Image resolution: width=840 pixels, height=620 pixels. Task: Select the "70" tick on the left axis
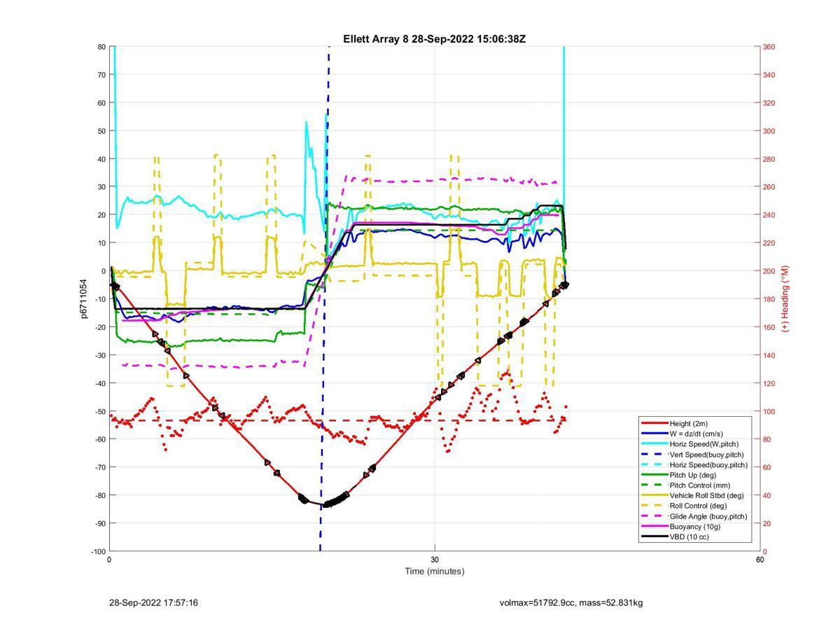pyautogui.click(x=101, y=75)
